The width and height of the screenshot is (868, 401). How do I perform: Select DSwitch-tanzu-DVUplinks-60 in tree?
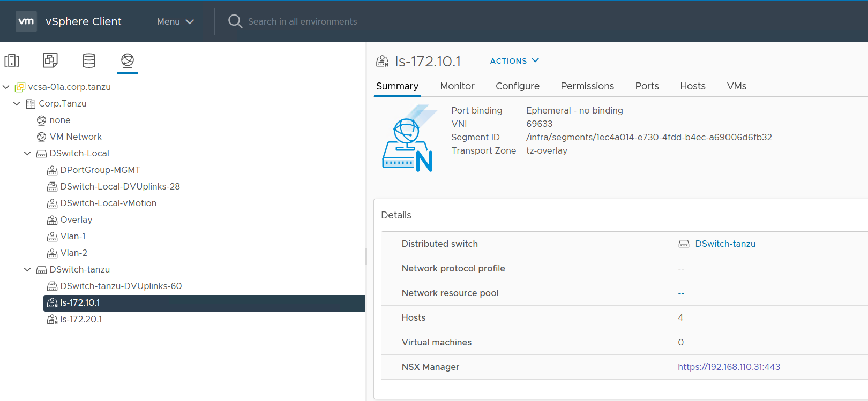(x=121, y=286)
